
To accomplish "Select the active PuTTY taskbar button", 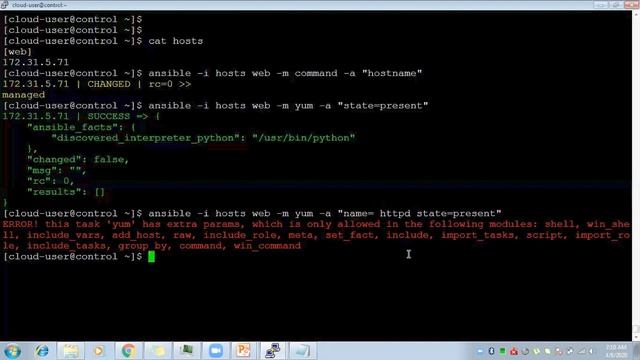I will (x=273, y=351).
